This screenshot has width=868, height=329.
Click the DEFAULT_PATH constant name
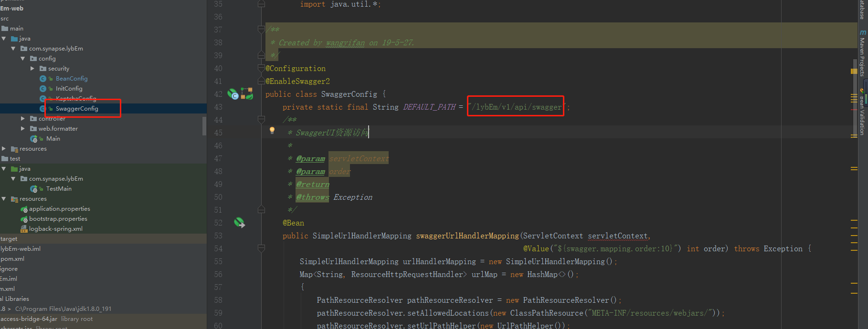click(x=429, y=107)
